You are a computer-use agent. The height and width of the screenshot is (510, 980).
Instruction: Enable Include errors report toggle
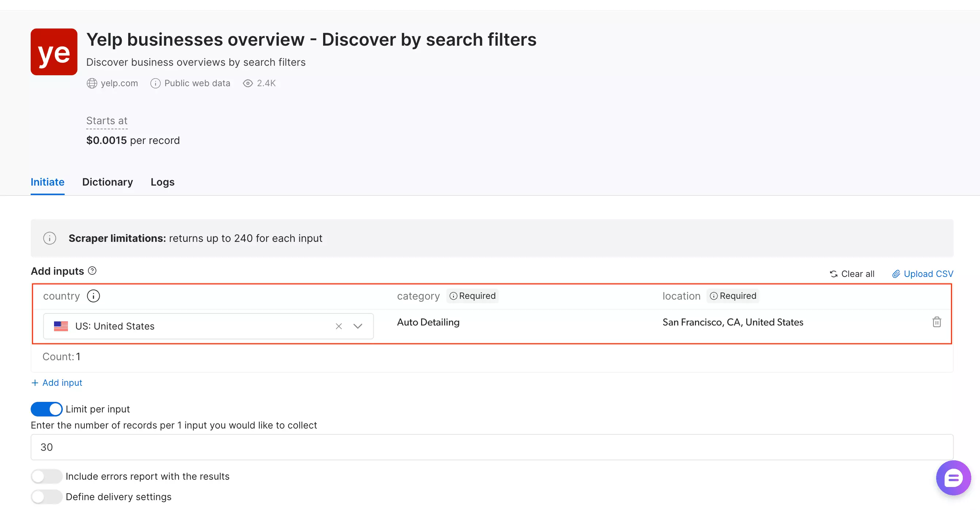pos(46,476)
